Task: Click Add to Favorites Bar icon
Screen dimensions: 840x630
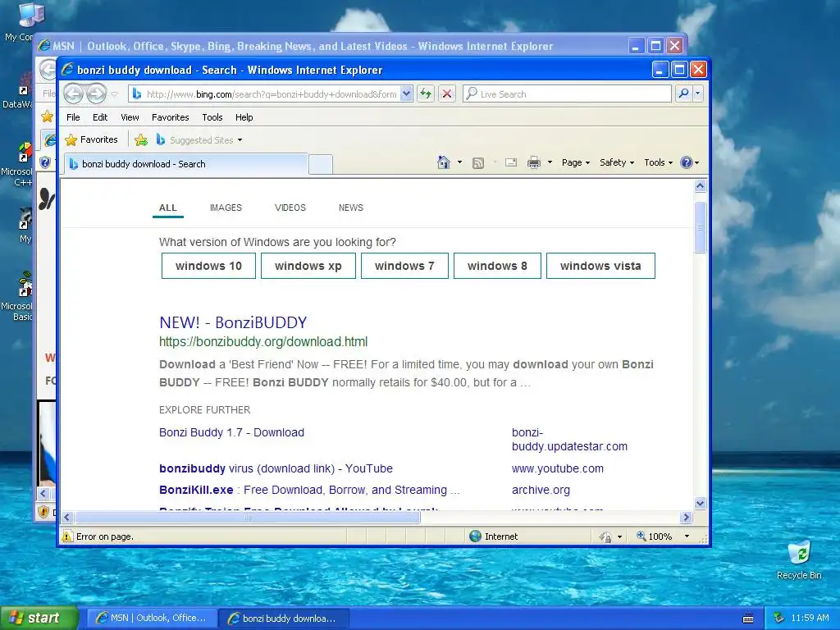Action: point(141,139)
